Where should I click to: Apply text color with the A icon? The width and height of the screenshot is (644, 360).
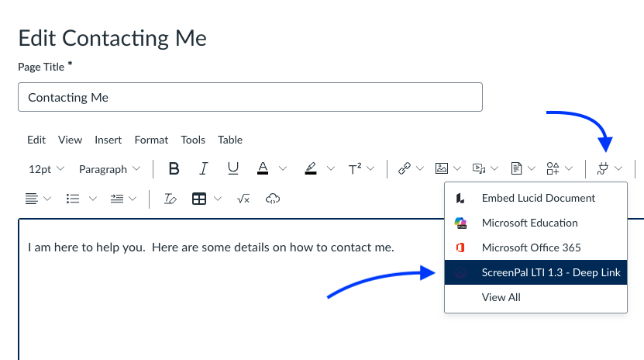pos(263,168)
